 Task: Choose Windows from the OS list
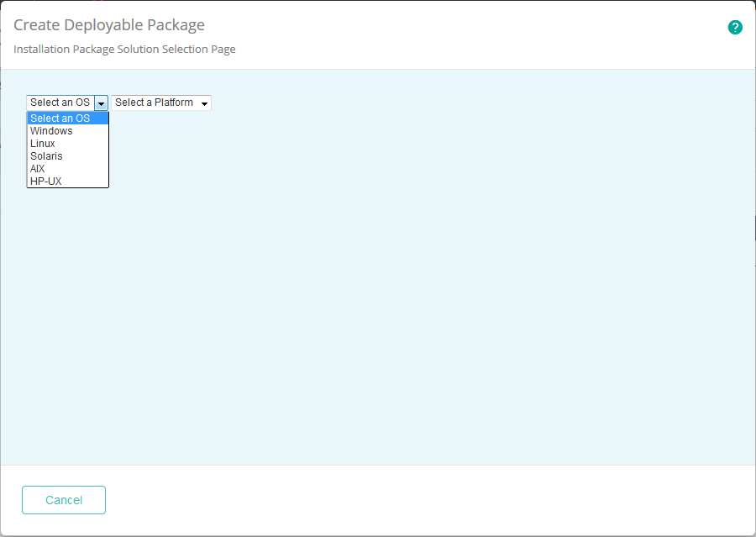(52, 131)
